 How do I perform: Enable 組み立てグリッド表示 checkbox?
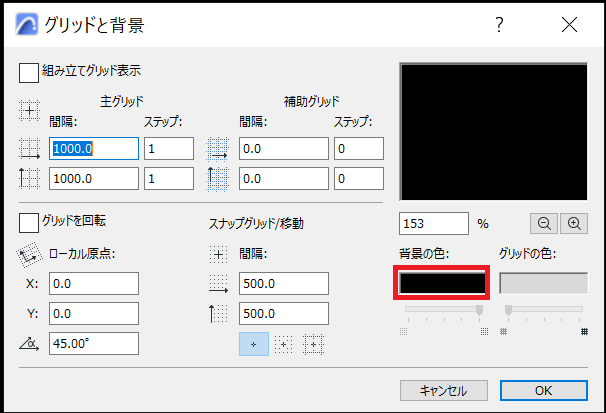point(29,73)
